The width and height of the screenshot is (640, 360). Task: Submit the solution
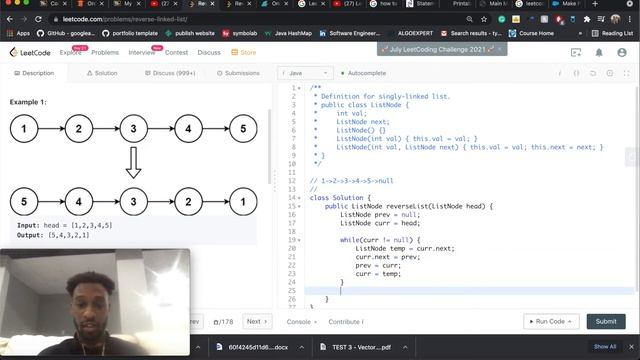[606, 322]
